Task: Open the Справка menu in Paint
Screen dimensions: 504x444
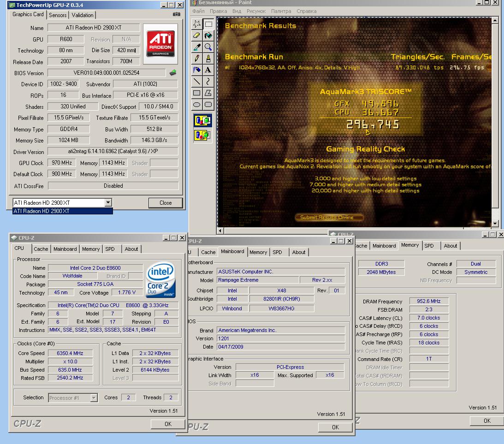Action: pyautogui.click(x=306, y=11)
